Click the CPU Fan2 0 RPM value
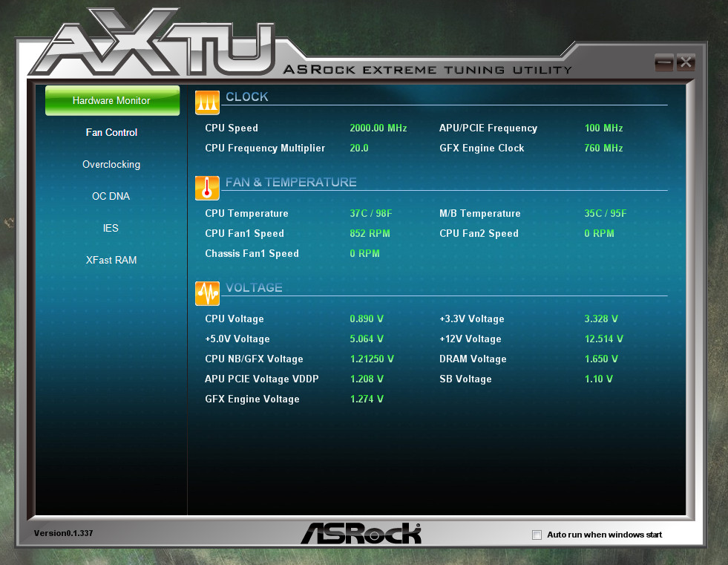Screen dimensions: 728x565 click(x=600, y=233)
